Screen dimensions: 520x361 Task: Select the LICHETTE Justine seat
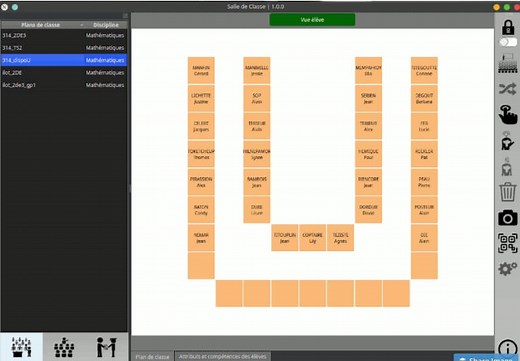coord(201,98)
